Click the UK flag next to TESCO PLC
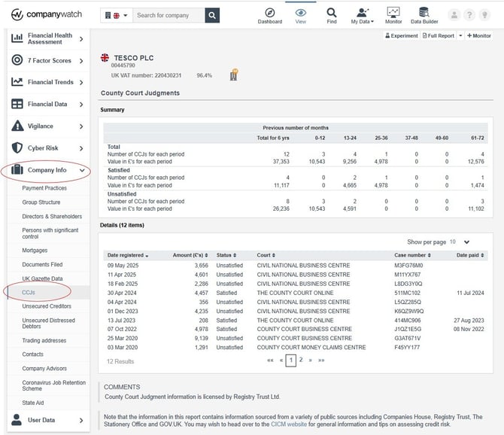The width and height of the screenshot is (504, 435). (105, 57)
